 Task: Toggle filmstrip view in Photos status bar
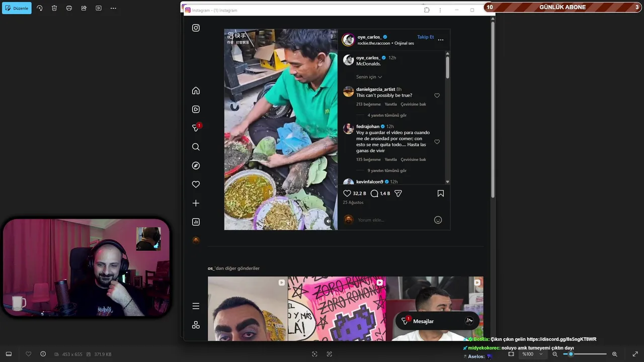click(9, 354)
